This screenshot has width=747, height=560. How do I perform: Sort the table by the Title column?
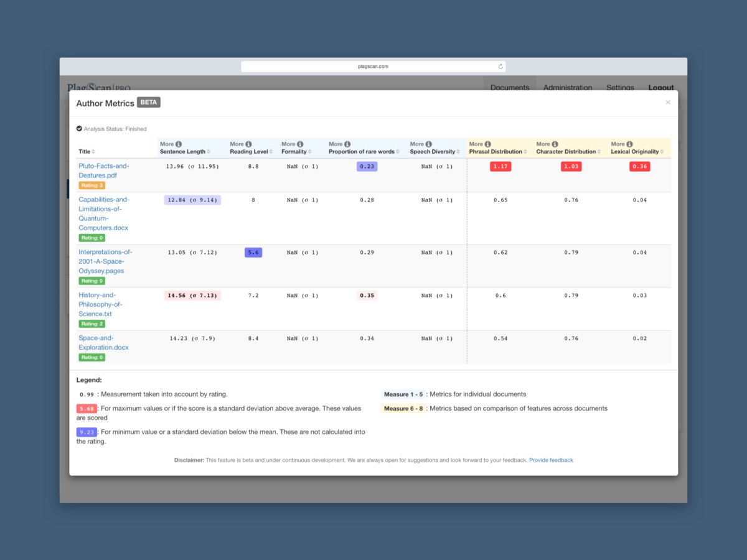coord(93,152)
